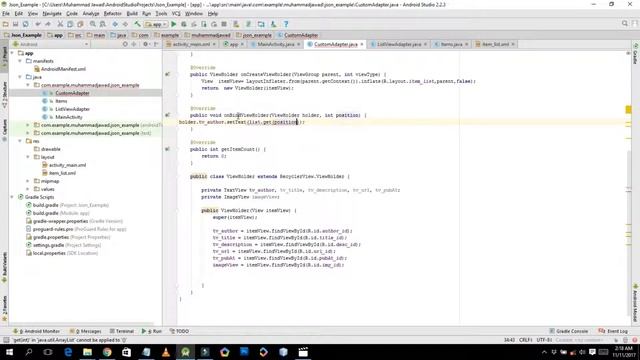This screenshot has height=360, width=640.
Task: Click the Stop toolbar icon
Action: 224,24
